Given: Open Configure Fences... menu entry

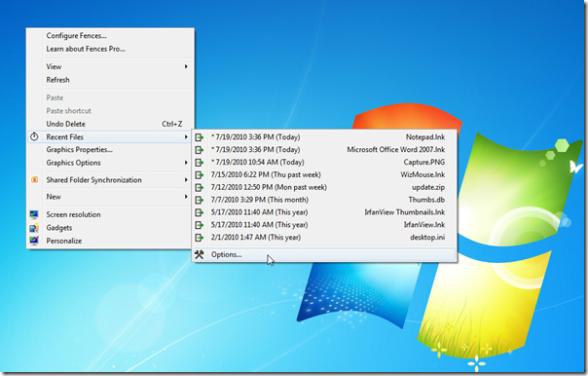Looking at the screenshot, I should pos(110,36).
